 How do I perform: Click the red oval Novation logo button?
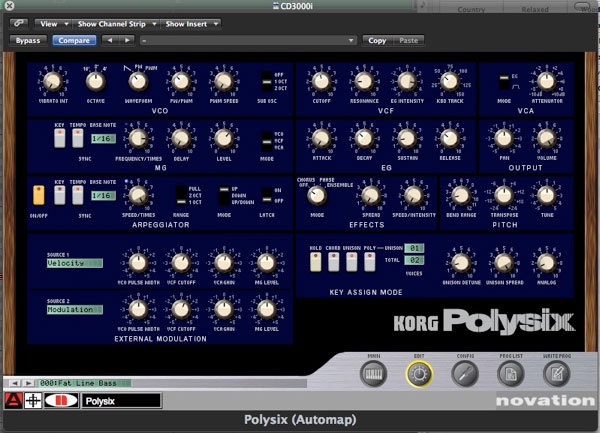[x=61, y=400]
